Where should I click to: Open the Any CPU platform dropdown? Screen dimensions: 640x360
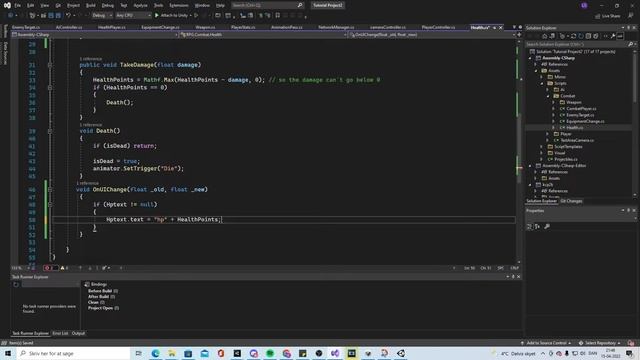click(133, 16)
